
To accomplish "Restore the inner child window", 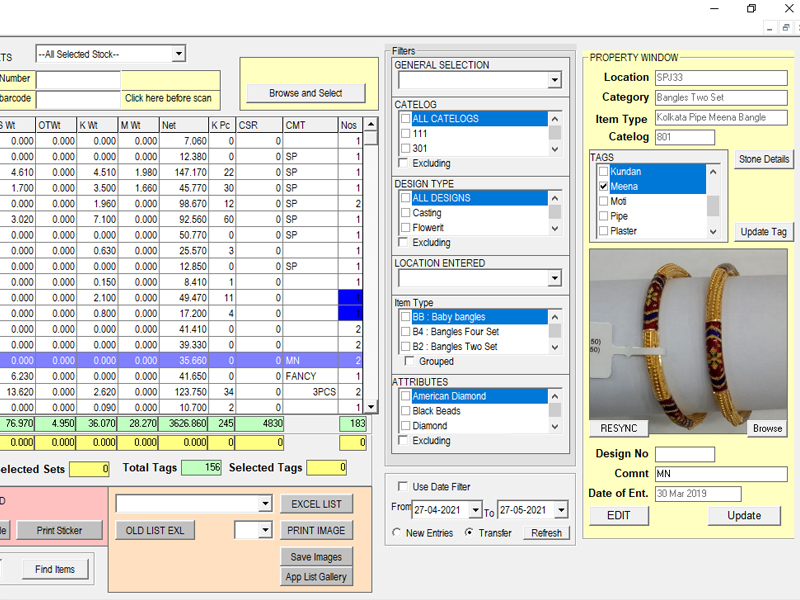I will click(786, 28).
